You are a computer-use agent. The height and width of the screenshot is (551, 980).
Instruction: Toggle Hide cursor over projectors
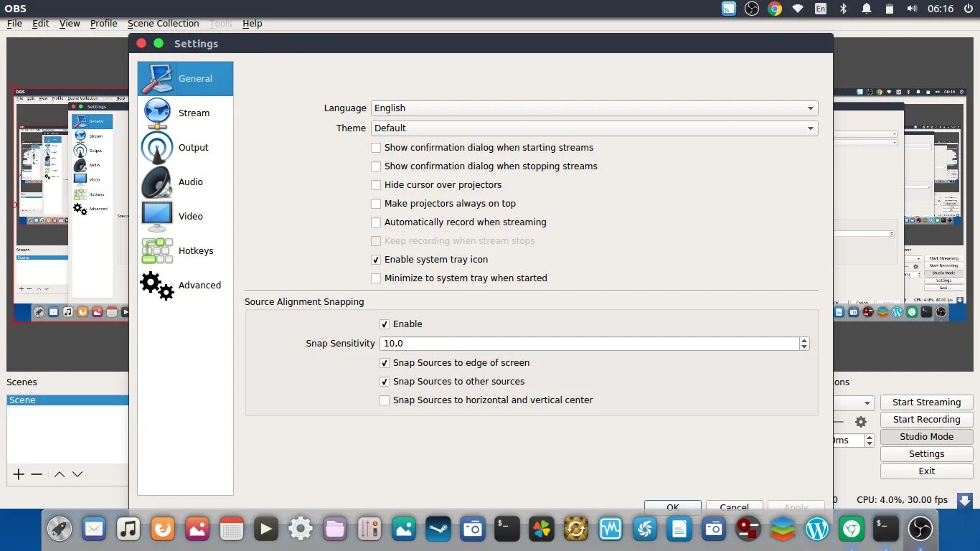point(376,185)
